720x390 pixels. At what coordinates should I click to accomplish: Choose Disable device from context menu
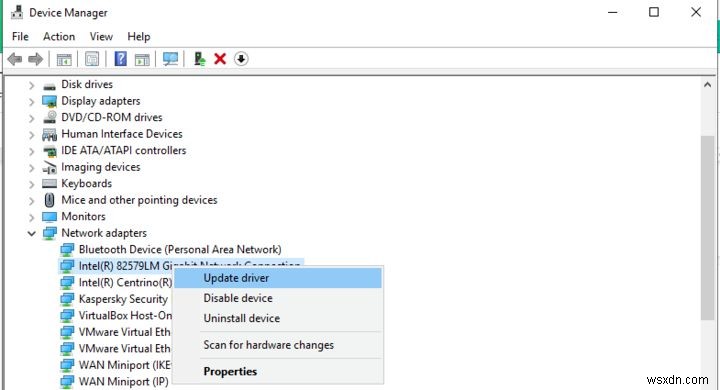coord(277,298)
